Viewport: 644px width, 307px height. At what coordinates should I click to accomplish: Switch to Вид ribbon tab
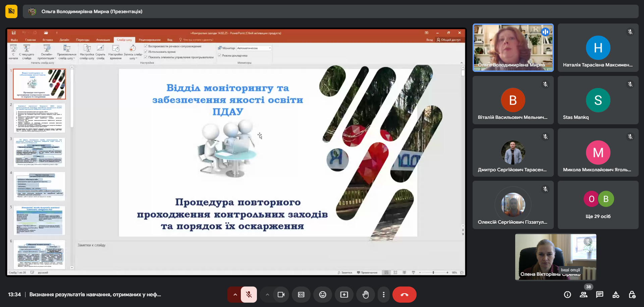coord(170,40)
